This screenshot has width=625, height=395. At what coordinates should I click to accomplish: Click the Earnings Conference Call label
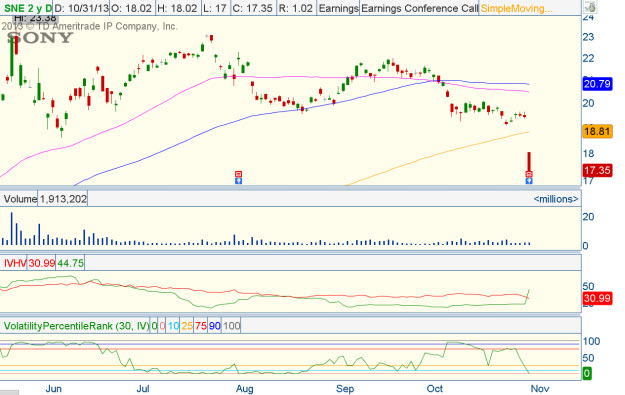419,8
